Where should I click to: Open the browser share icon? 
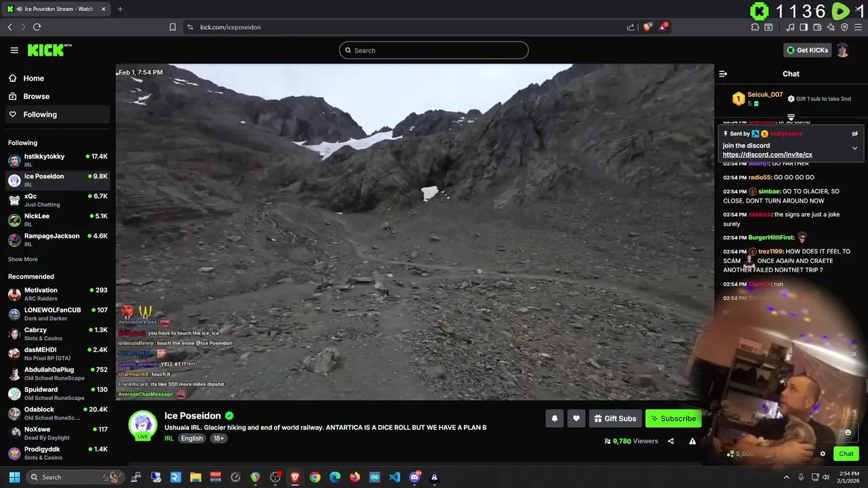631,27
